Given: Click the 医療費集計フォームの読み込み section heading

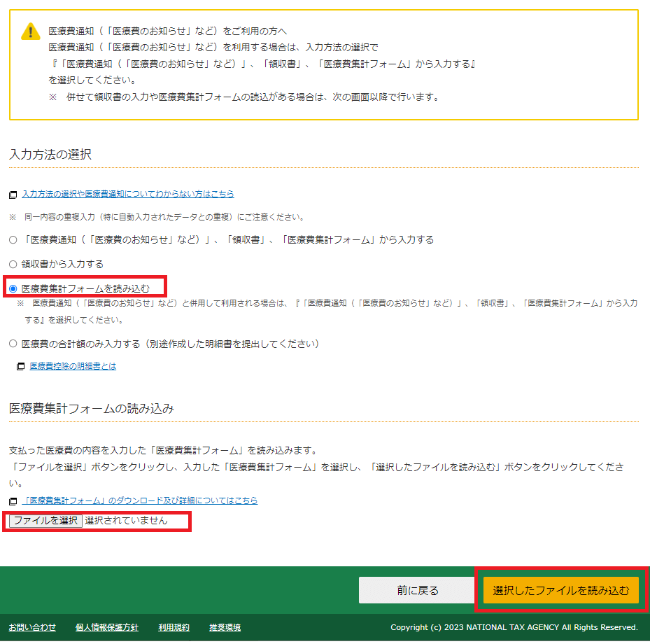Looking at the screenshot, I should [x=91, y=409].
